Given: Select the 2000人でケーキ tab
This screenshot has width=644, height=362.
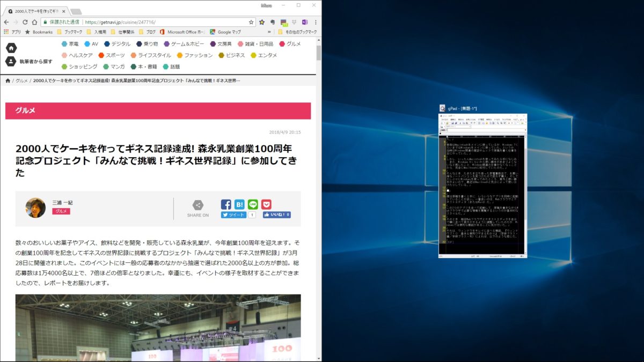Looking at the screenshot, I should (35, 11).
